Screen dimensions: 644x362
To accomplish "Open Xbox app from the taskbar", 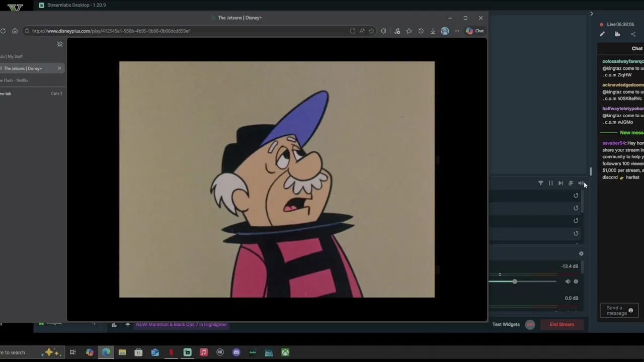I will tap(285, 352).
